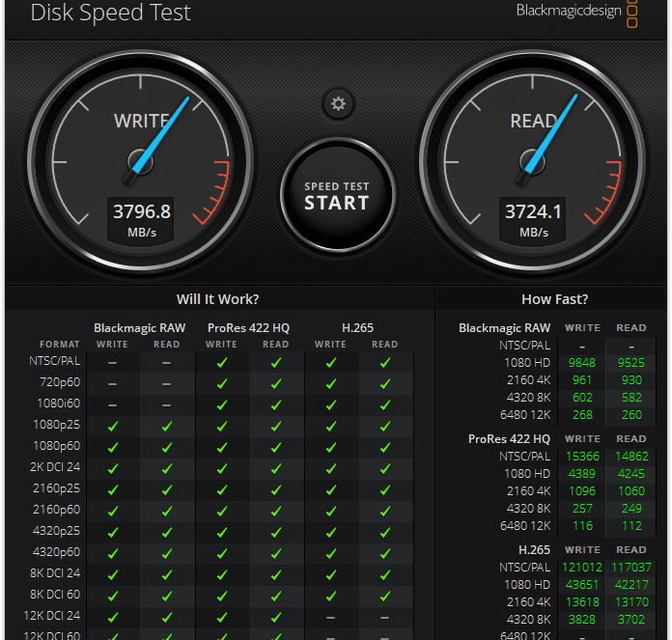
Task: Click Blackmagic RAW 1080 HD write value 9848
Action: 581,363
